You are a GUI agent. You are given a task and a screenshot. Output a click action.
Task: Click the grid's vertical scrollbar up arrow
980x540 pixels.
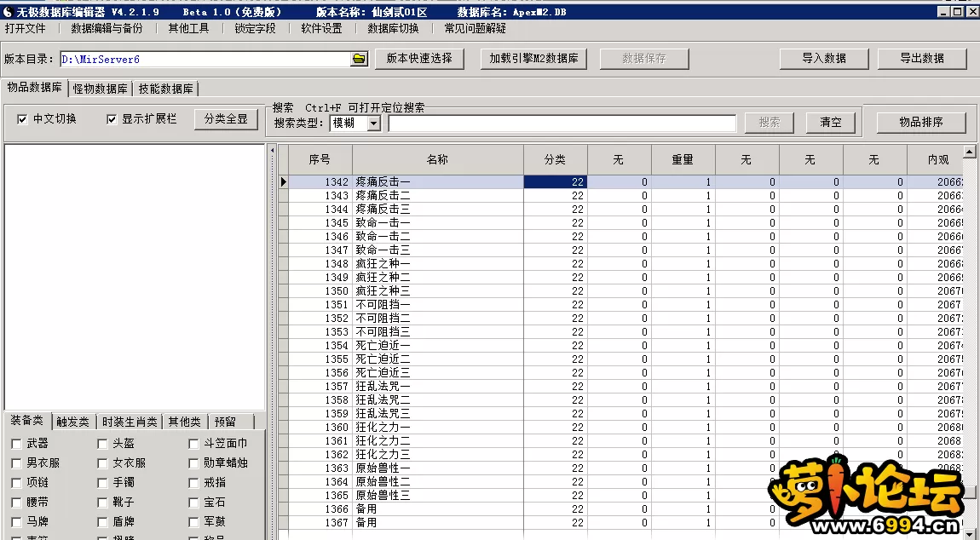click(970, 152)
